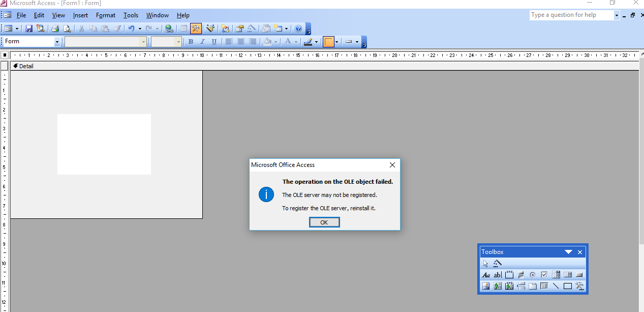
Task: Expand the Special Effect dropdown arrow
Action: (x=357, y=42)
